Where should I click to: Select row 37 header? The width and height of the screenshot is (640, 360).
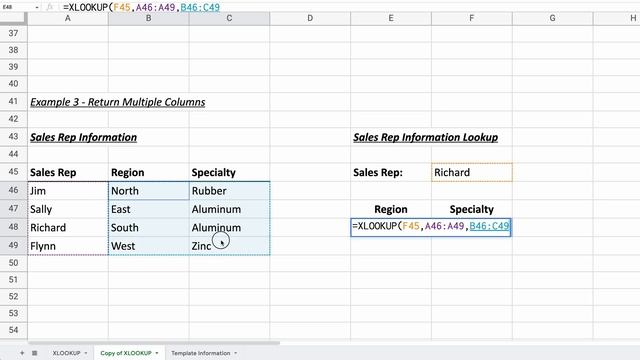pos(13,33)
